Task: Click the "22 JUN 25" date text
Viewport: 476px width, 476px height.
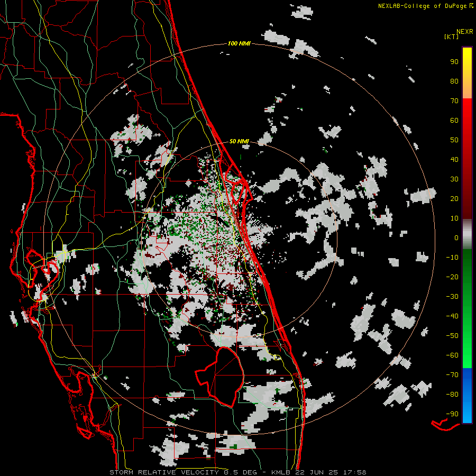Action: click(317, 472)
